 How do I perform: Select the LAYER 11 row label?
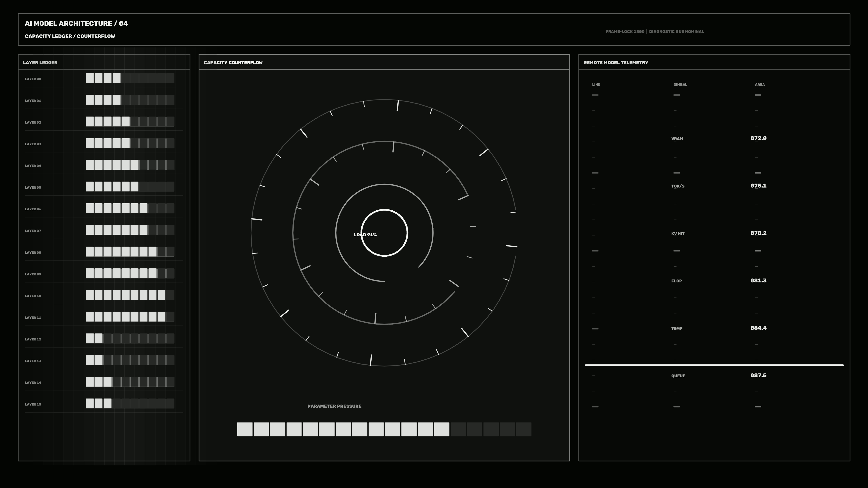[x=33, y=318]
